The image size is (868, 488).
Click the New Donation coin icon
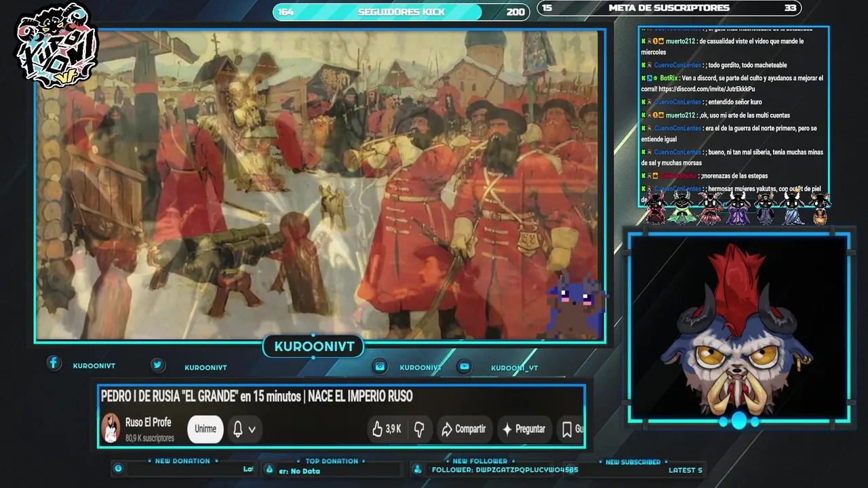click(x=118, y=468)
